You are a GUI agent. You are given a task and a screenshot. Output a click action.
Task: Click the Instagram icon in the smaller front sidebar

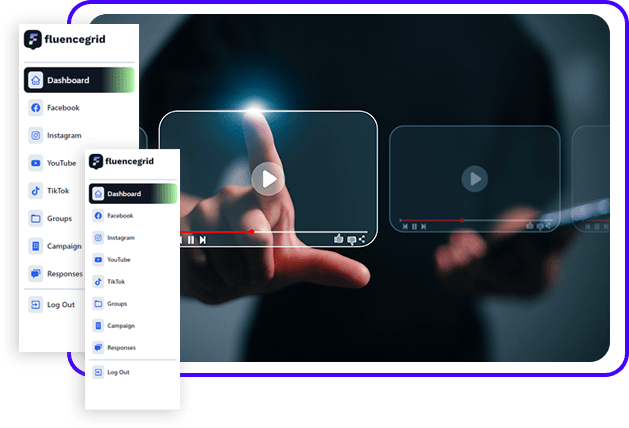tap(98, 238)
